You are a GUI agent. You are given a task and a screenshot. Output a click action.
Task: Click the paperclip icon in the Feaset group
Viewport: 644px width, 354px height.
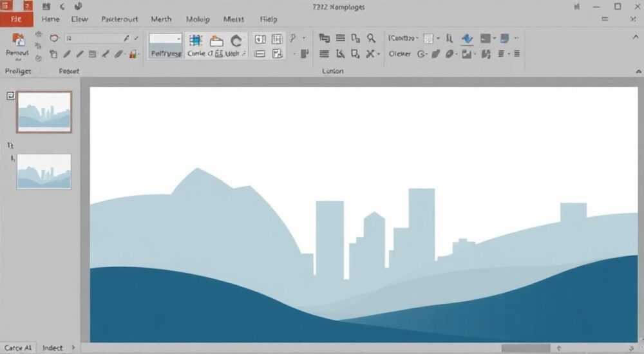[118, 54]
